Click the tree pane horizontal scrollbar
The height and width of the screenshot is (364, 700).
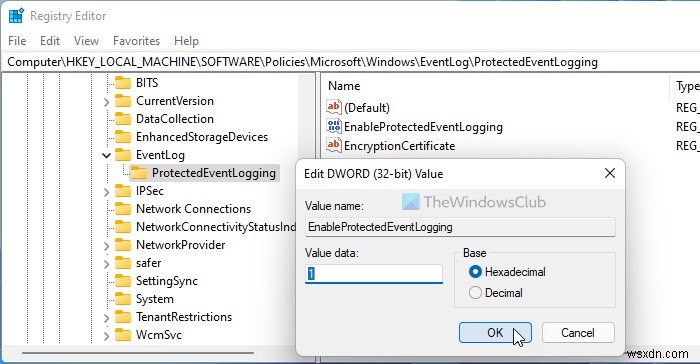(x=138, y=353)
